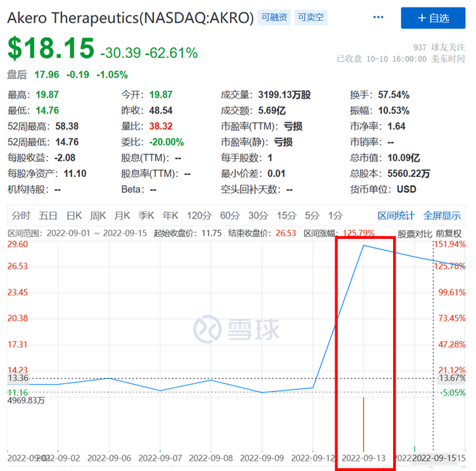Click the 2022-09-08 date on chart axis
Viewport: 476px width, 471px height.
(x=211, y=458)
